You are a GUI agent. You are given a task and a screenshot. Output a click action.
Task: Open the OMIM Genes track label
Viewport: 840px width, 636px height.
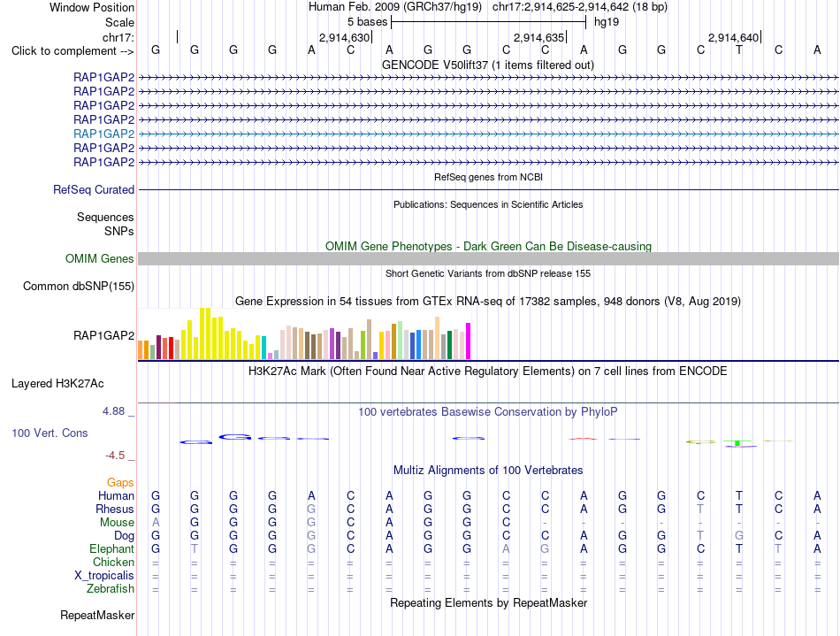100,259
